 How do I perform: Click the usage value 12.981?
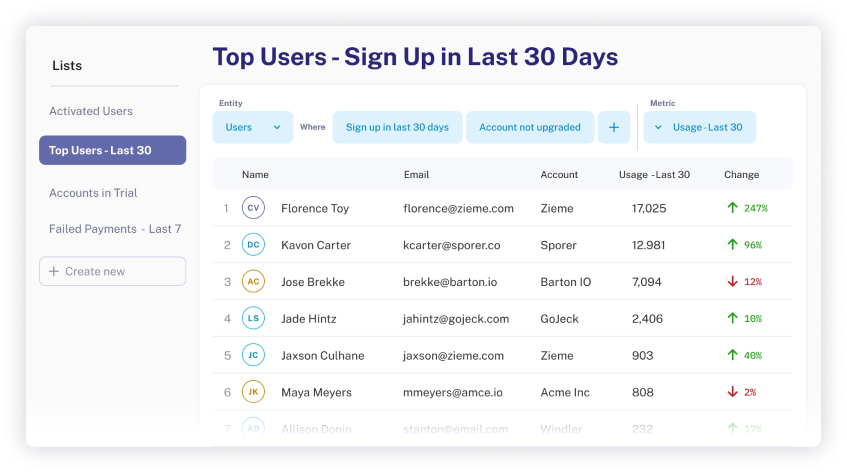pos(648,245)
